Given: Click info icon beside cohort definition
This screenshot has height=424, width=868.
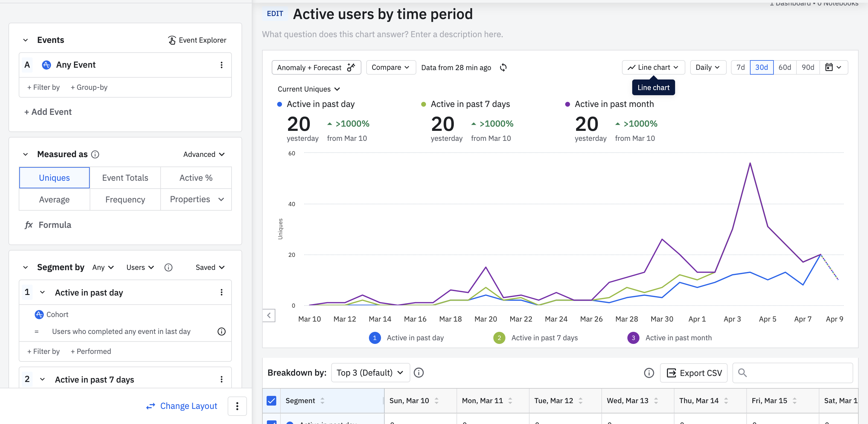Looking at the screenshot, I should point(221,332).
